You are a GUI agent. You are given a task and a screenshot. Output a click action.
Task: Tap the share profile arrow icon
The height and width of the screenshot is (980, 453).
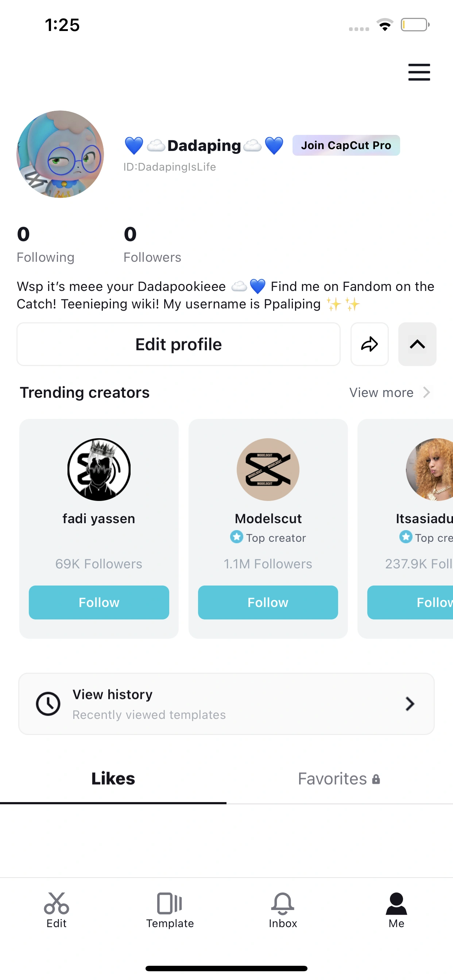click(369, 344)
